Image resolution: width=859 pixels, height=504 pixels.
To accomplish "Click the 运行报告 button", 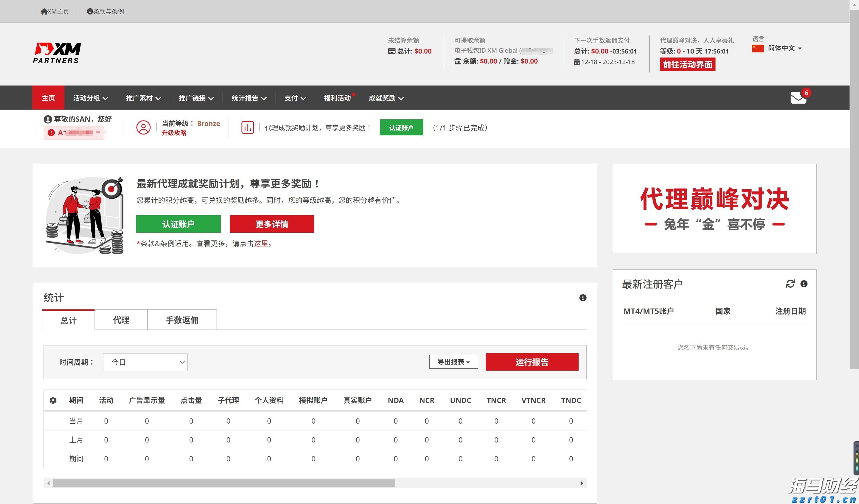I will coord(532,362).
